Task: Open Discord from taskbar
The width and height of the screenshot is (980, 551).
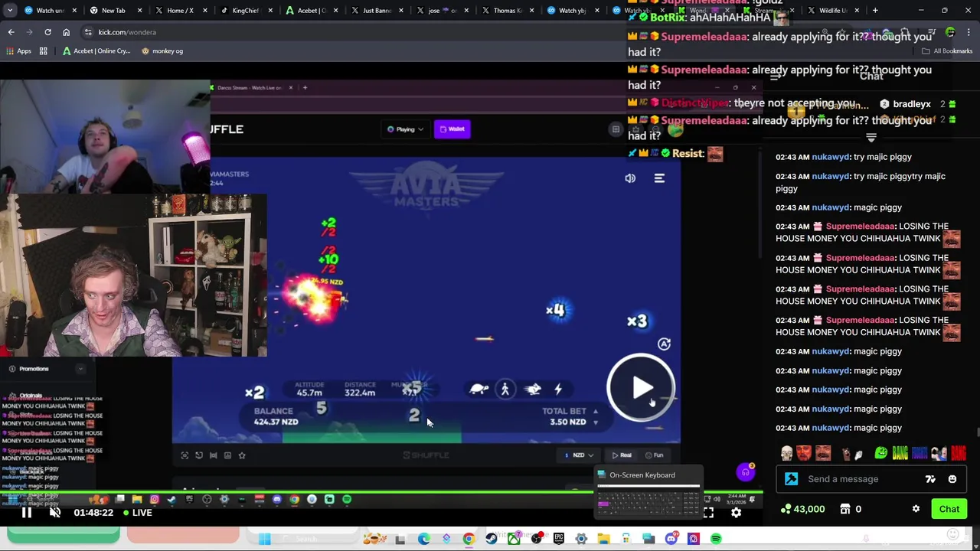Action: 671,539
